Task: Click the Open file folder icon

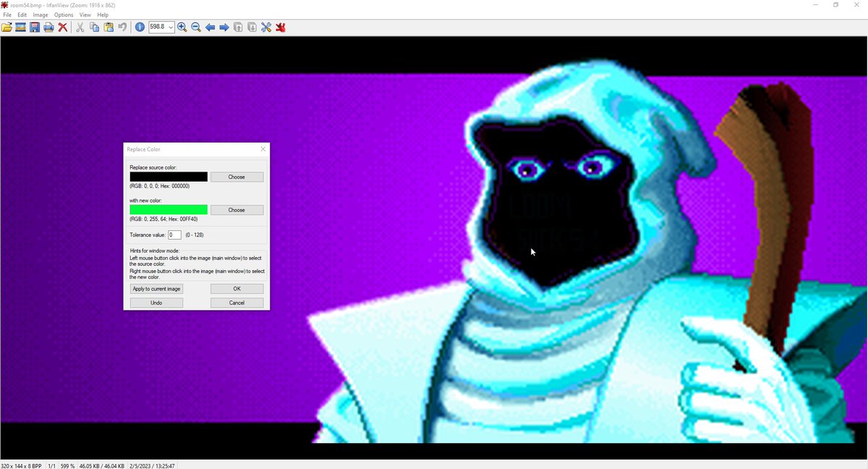Action: click(x=7, y=28)
